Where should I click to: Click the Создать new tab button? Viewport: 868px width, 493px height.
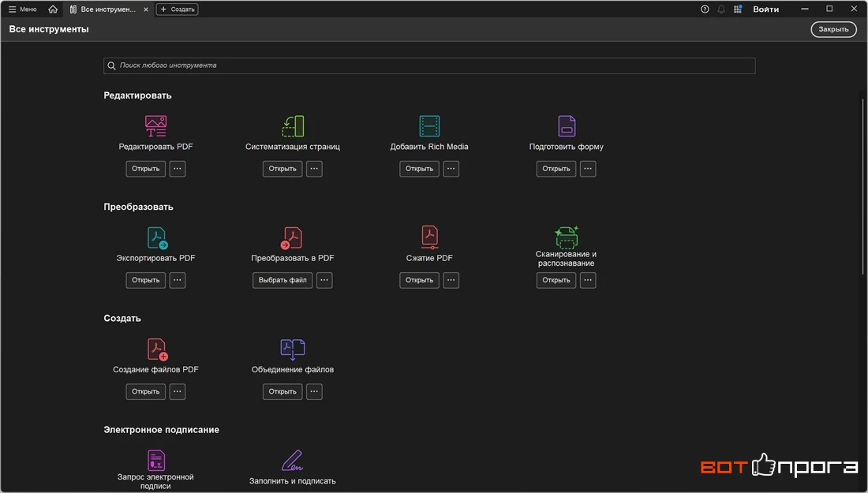click(177, 9)
